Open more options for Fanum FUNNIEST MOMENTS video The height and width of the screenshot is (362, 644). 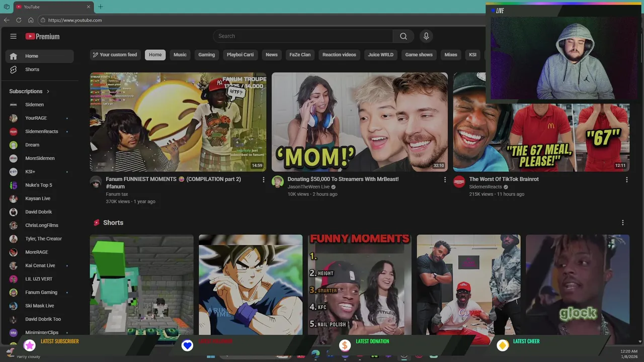coord(263,179)
